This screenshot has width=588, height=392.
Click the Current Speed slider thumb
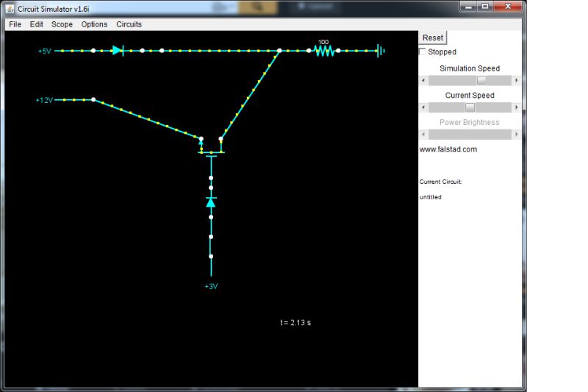coord(470,107)
